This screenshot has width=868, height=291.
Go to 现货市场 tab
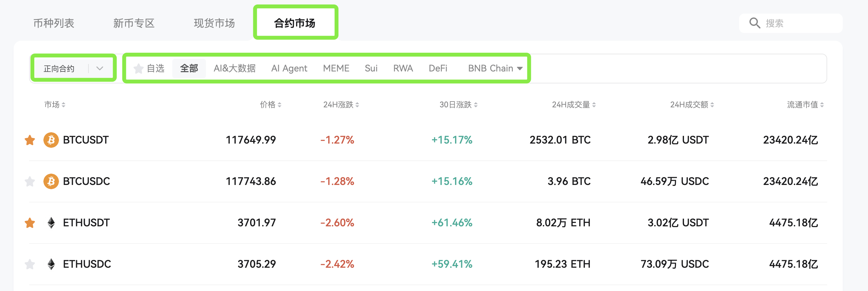214,23
